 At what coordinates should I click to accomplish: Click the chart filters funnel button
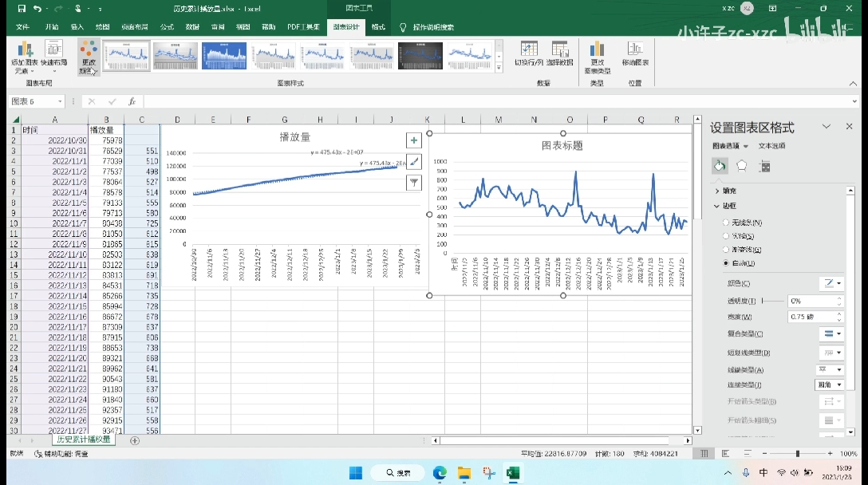[413, 182]
